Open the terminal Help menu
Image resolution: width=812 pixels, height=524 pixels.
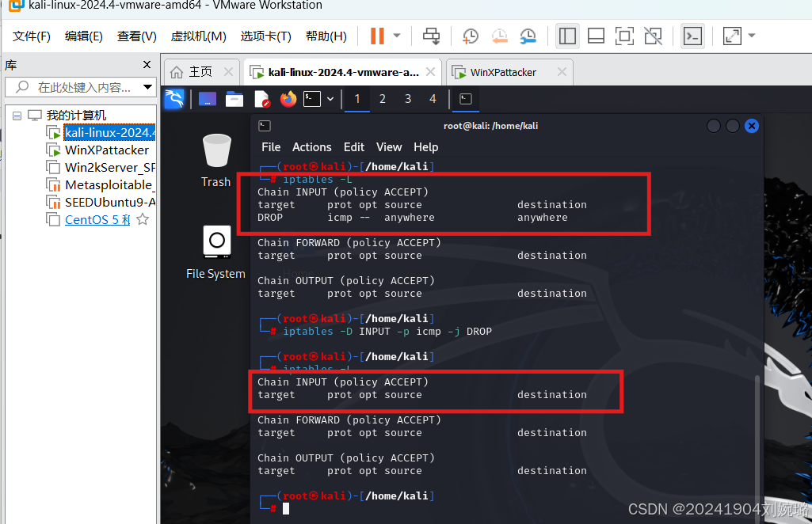pos(425,147)
